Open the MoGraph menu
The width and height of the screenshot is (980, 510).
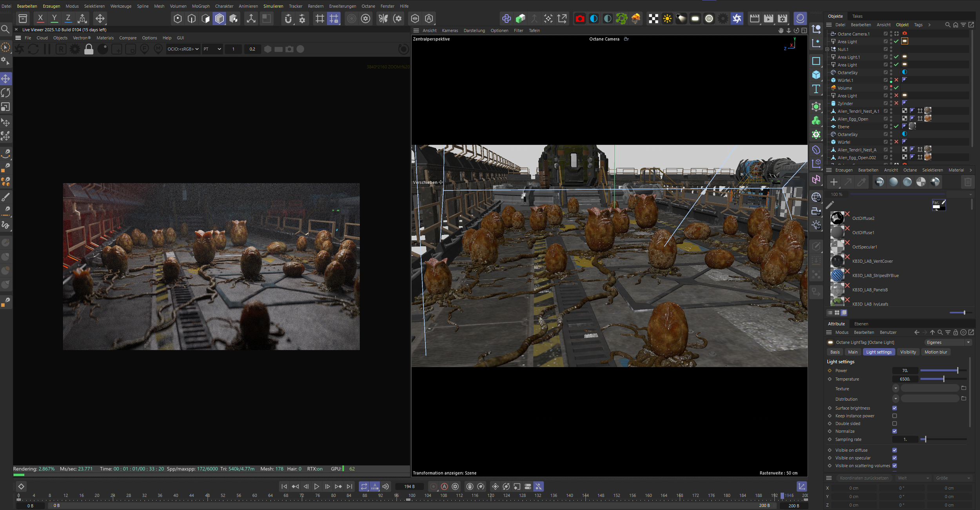tap(200, 6)
